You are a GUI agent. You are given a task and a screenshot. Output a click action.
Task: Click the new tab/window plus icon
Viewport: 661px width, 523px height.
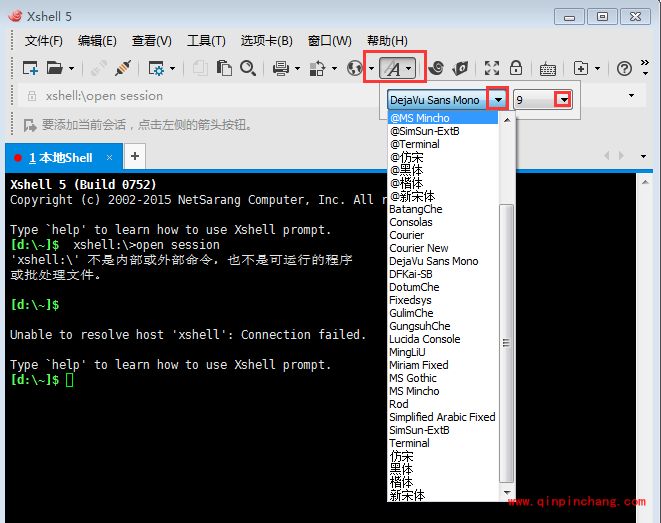581,68
